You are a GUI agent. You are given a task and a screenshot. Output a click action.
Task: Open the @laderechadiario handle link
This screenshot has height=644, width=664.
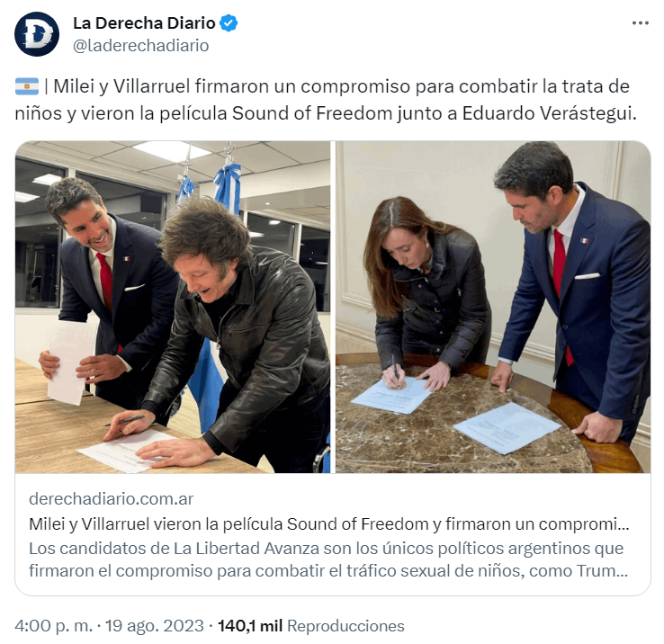pyautogui.click(x=141, y=45)
